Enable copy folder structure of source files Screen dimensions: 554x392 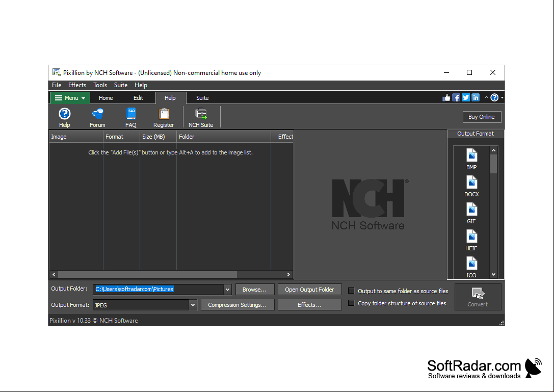point(351,303)
